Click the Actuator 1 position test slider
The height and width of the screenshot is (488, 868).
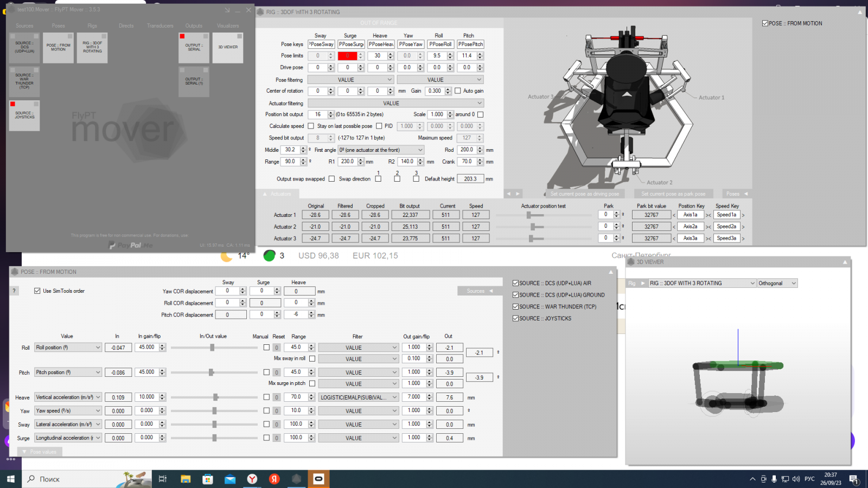[x=544, y=215]
